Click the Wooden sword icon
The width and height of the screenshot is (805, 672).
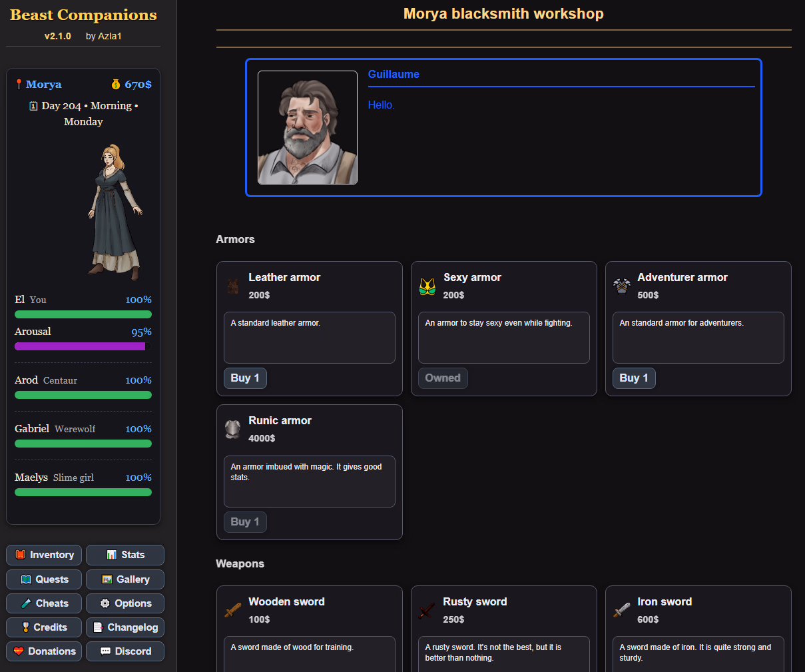pyautogui.click(x=232, y=610)
